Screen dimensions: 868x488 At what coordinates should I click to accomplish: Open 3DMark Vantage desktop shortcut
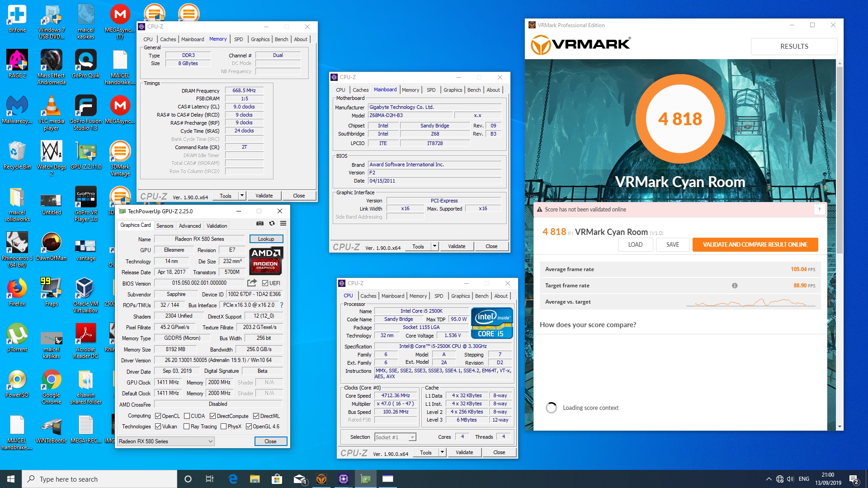120,158
